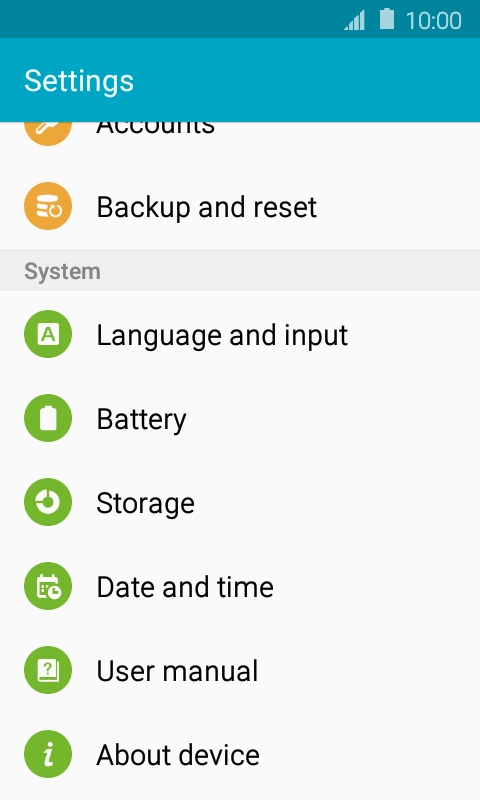Image resolution: width=480 pixels, height=800 pixels.
Task: Open Backup and reset settings
Action: point(240,207)
